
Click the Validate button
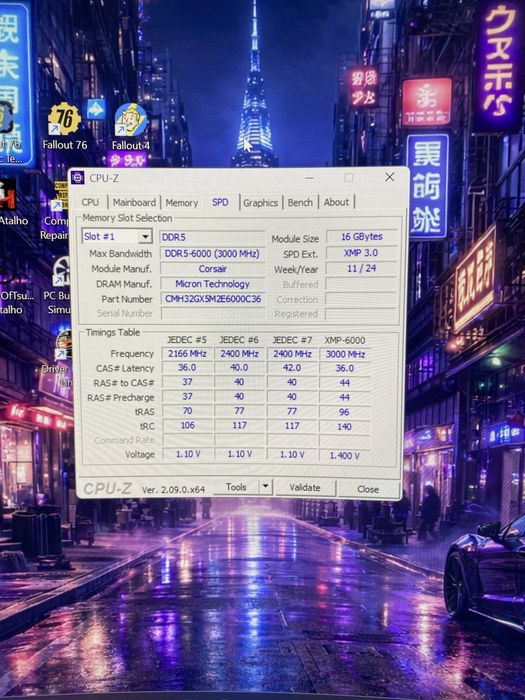click(305, 488)
